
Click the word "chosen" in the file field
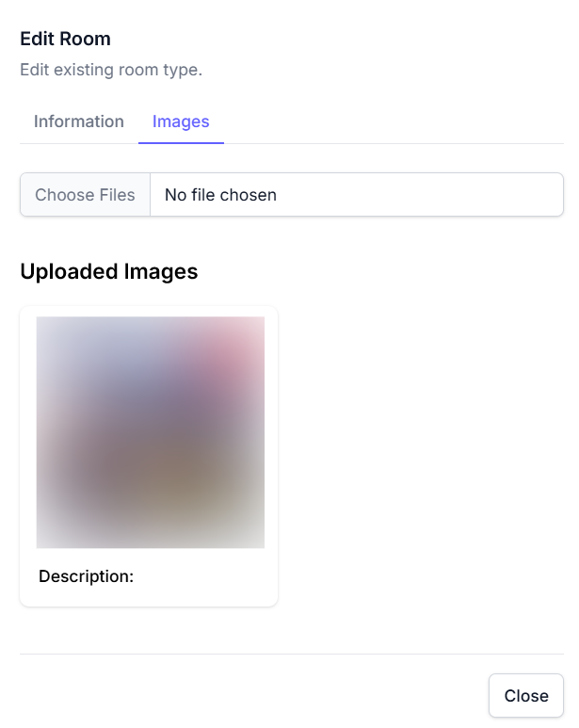[x=247, y=195]
